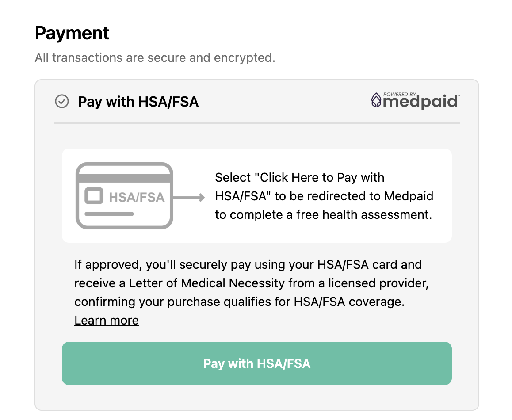Image resolution: width=512 pixels, height=420 pixels.
Task: Click the checkmark circle beside Pay with HSA/FSA
Action: [x=62, y=102]
